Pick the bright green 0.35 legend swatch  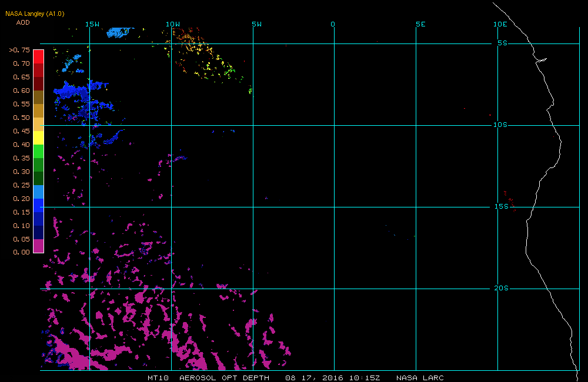39,151
